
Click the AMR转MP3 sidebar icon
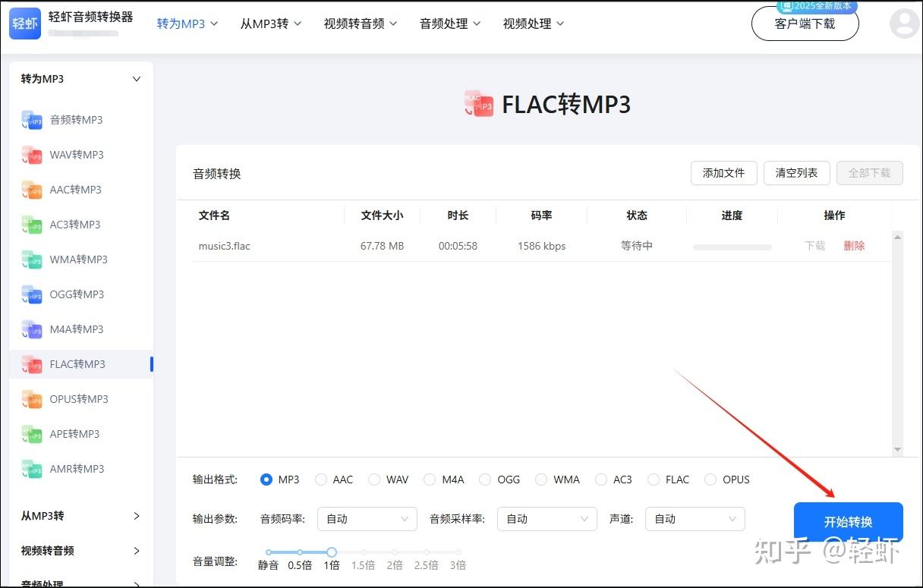tap(32, 469)
